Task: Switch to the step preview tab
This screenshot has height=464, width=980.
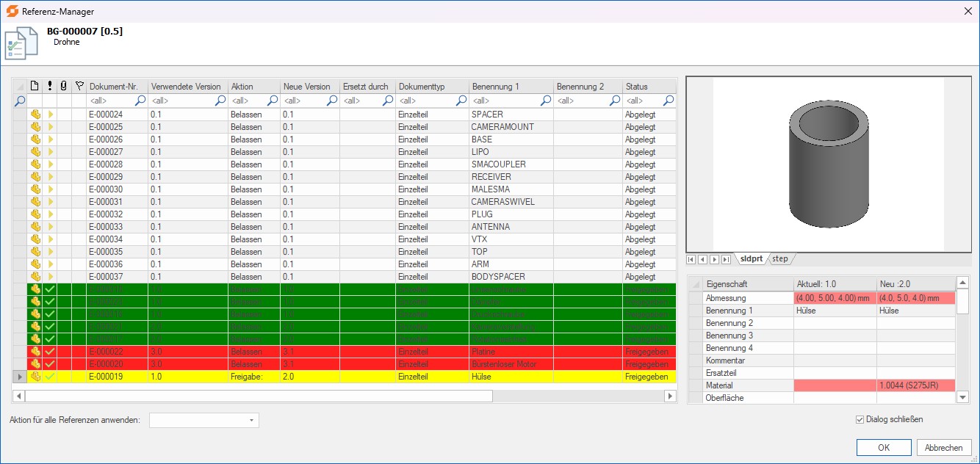Action: [780, 259]
